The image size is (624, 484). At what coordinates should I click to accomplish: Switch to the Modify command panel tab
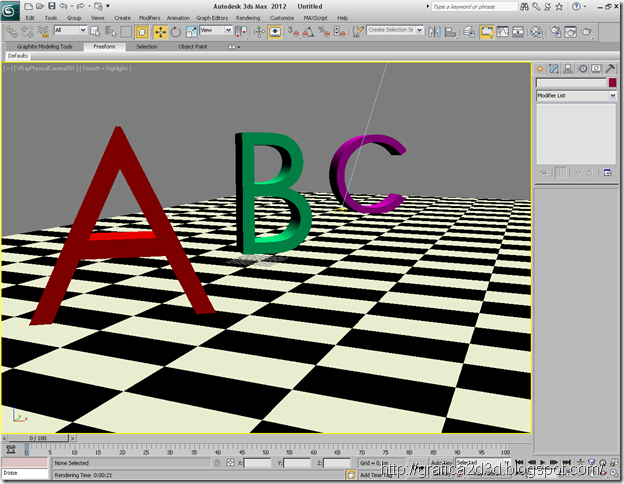coord(554,69)
